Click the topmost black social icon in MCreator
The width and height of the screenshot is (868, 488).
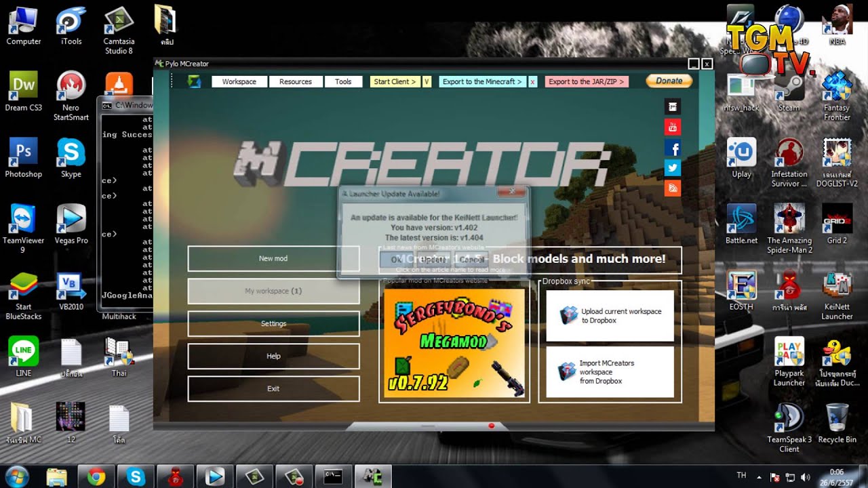click(x=673, y=107)
